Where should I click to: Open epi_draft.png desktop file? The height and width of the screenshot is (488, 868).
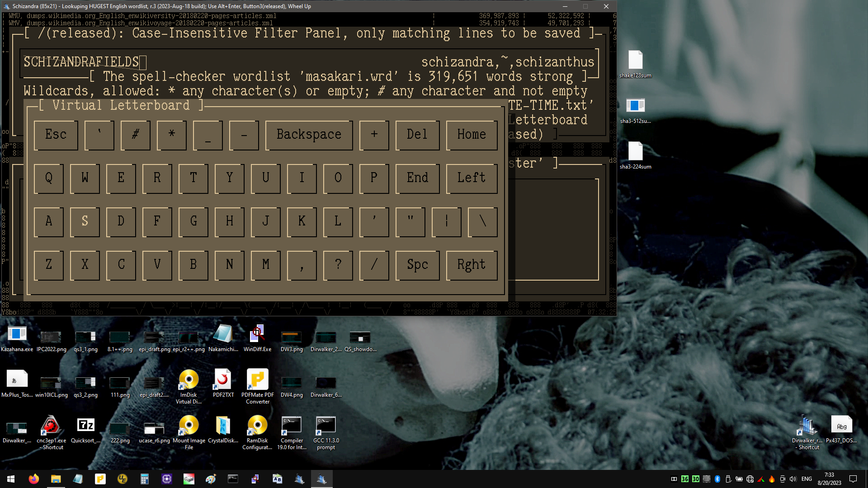point(154,341)
